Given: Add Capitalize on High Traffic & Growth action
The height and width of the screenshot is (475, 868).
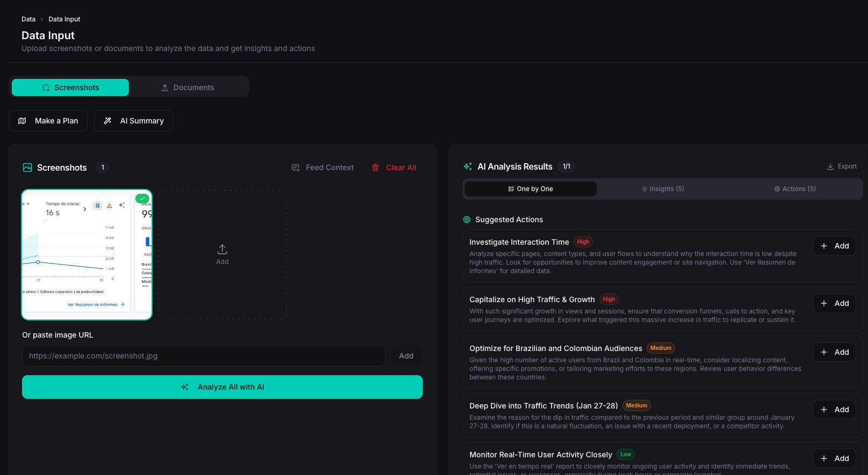Looking at the screenshot, I should point(834,303).
